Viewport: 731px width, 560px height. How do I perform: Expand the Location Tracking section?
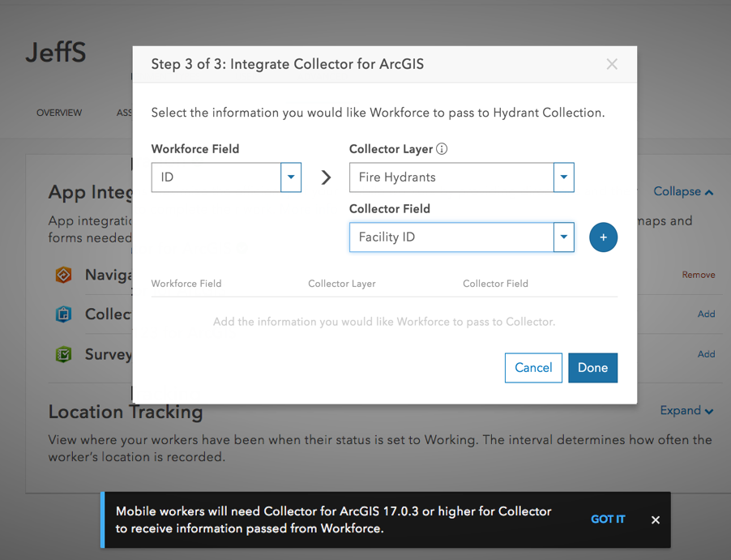tap(686, 411)
